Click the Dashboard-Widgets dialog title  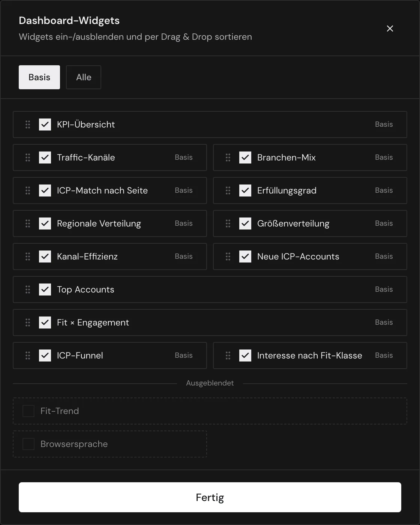(69, 21)
